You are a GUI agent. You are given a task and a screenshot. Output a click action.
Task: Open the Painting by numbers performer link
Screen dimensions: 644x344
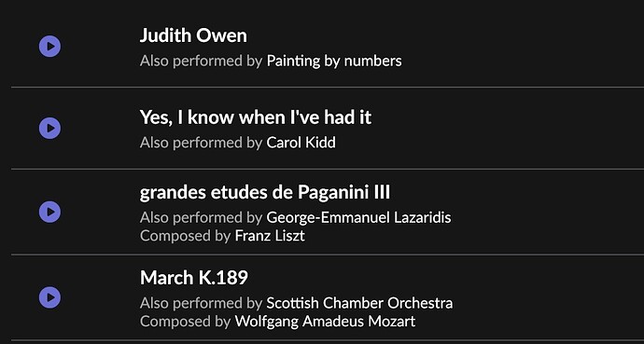pyautogui.click(x=334, y=62)
